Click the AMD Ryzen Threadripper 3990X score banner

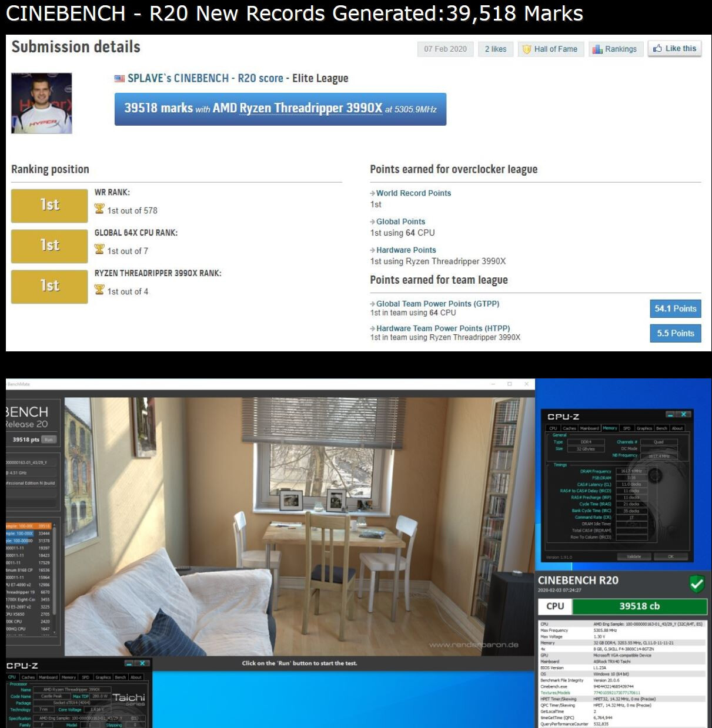(x=280, y=109)
